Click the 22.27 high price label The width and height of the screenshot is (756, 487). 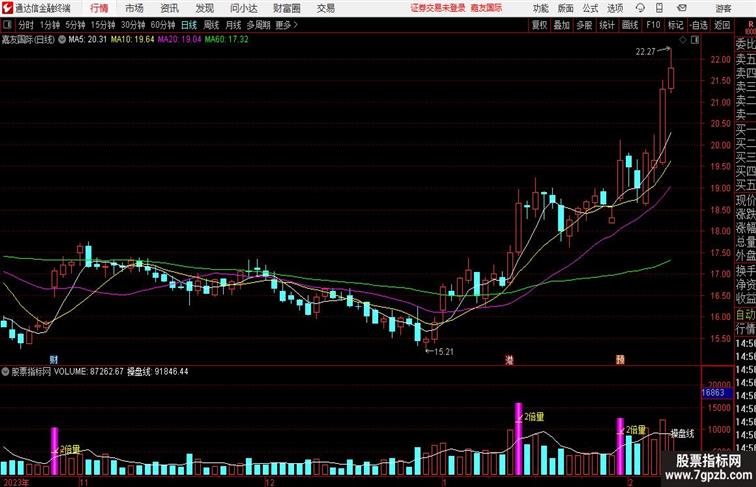(646, 52)
